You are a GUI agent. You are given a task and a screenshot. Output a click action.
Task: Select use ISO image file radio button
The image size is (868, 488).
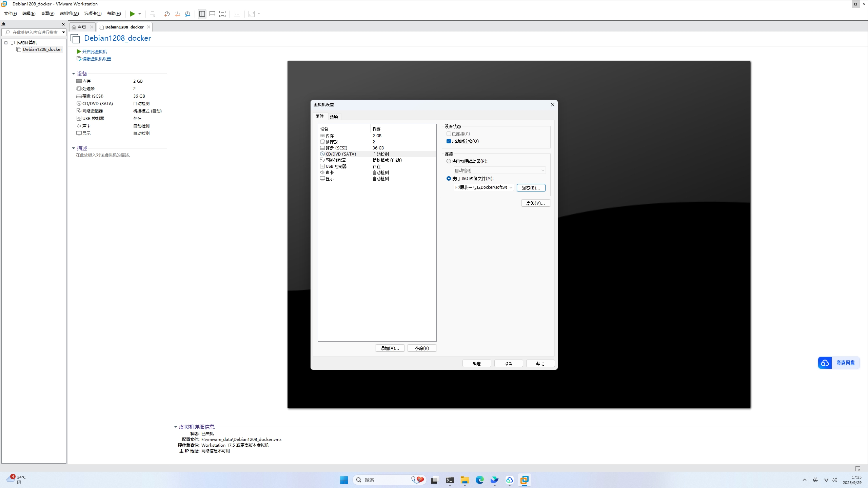point(449,179)
